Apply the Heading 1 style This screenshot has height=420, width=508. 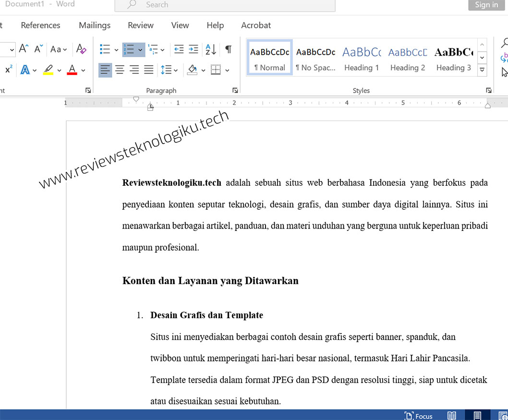coord(362,58)
